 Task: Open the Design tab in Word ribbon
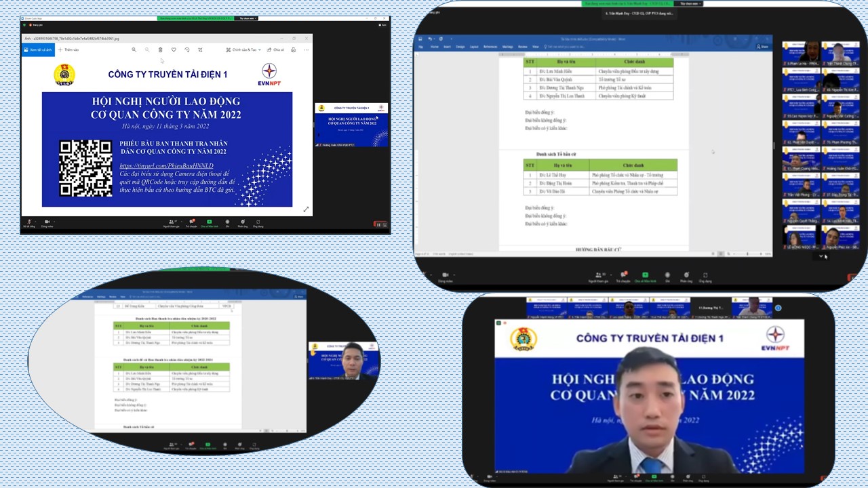[460, 47]
